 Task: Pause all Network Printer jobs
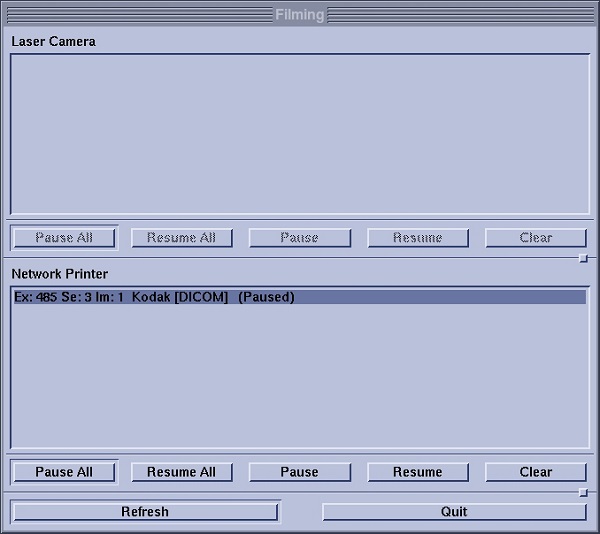pyautogui.click(x=64, y=472)
